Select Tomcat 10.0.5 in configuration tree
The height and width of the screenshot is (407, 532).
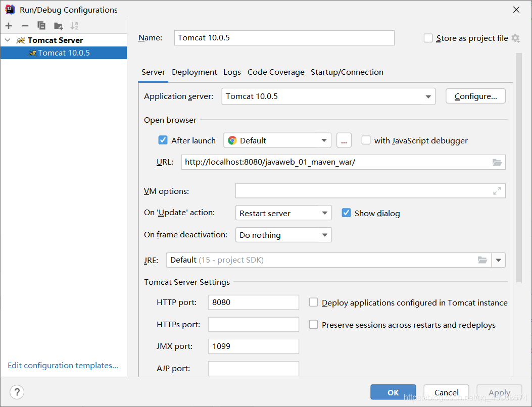[64, 53]
